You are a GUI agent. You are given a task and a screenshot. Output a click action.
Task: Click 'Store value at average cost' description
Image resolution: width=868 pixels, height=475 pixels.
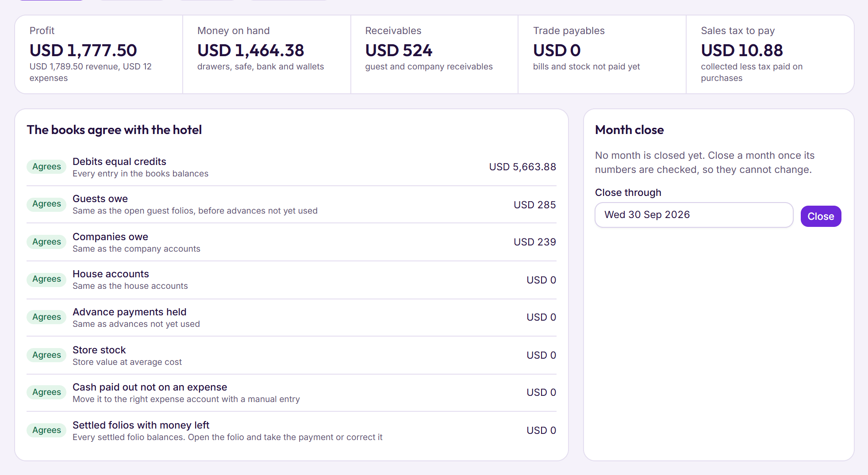click(x=127, y=362)
